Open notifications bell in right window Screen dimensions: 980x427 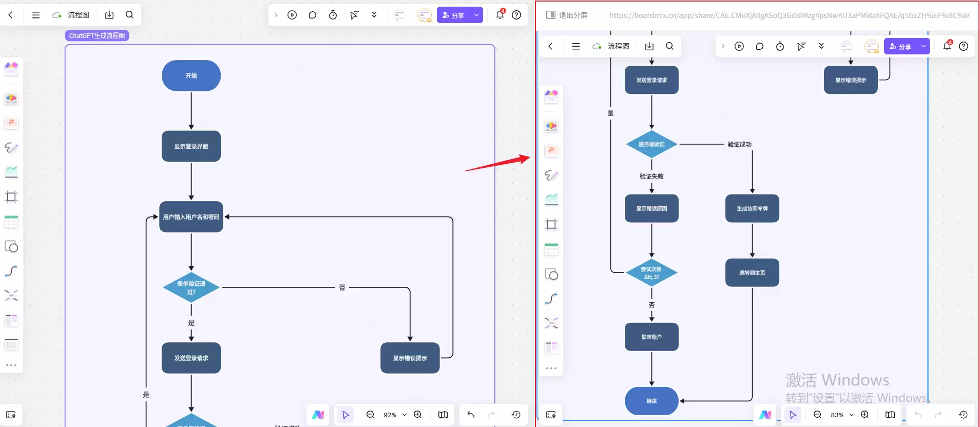(x=947, y=46)
